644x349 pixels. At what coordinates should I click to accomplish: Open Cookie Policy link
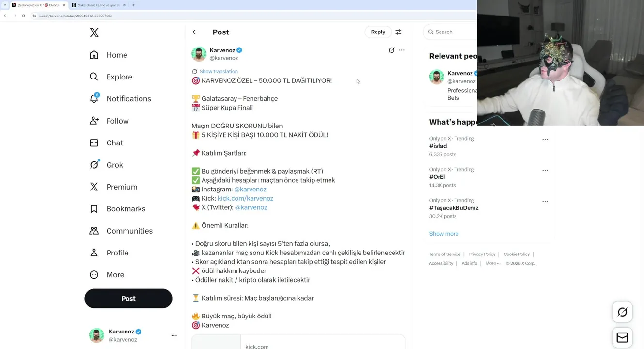click(517, 254)
